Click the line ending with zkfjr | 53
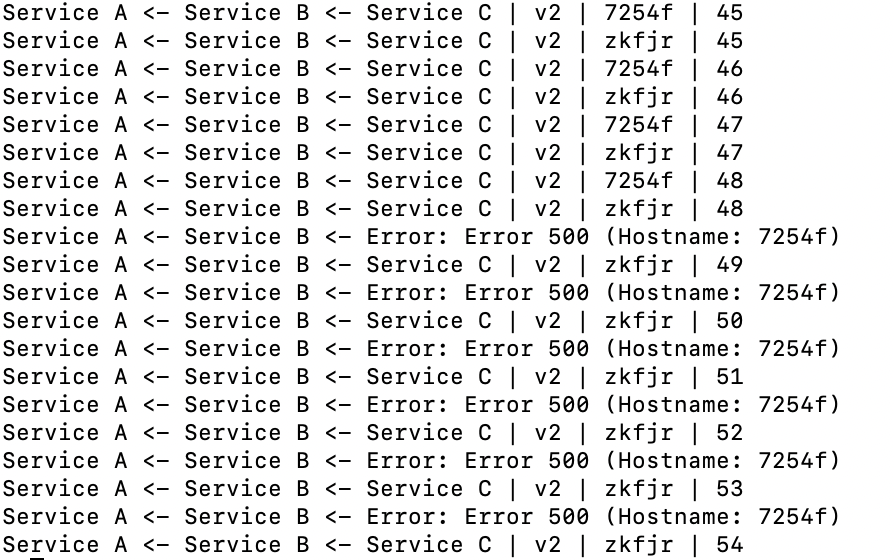The image size is (894, 560). coord(373,489)
